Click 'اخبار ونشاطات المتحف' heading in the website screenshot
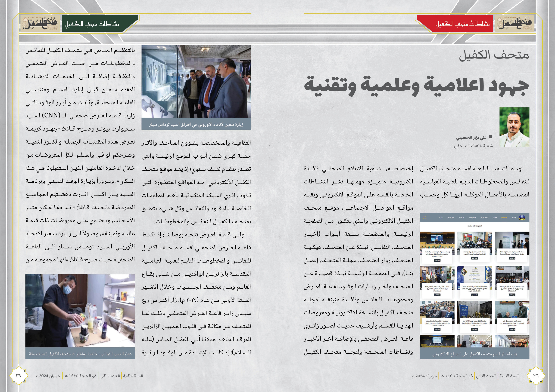This screenshot has width=555, height=392. (474, 226)
